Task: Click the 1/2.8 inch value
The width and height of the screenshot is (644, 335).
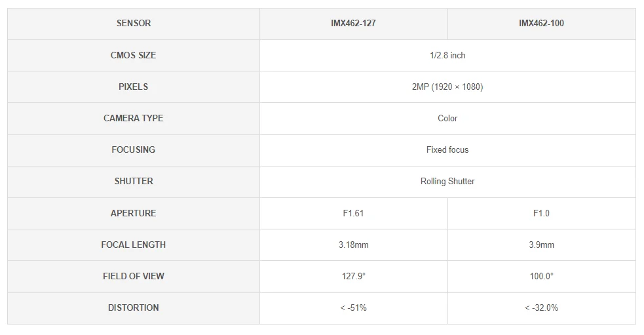Action: (x=447, y=55)
